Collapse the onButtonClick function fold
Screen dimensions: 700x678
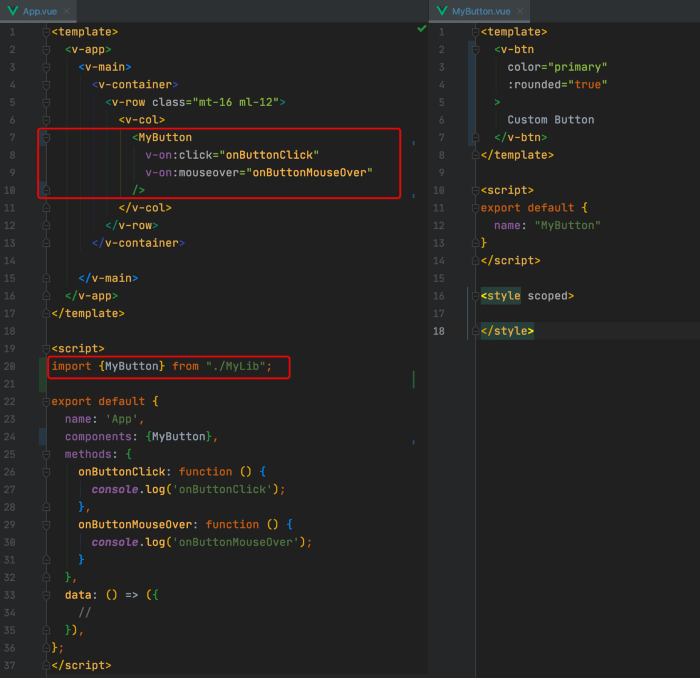coord(46,472)
